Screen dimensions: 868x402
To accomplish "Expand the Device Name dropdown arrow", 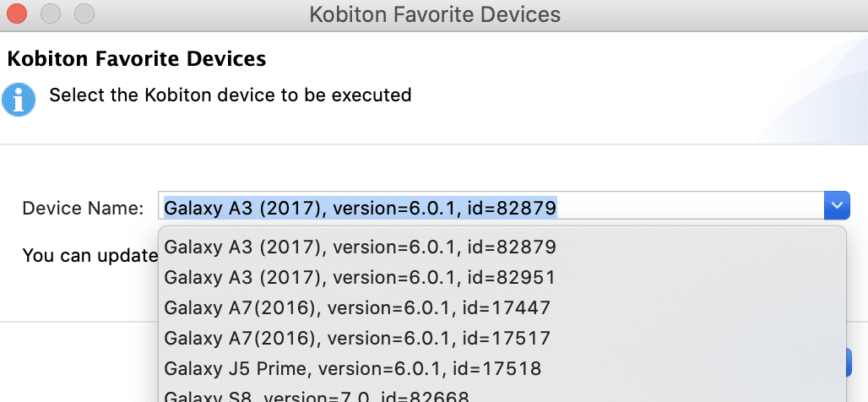I will click(x=837, y=207).
